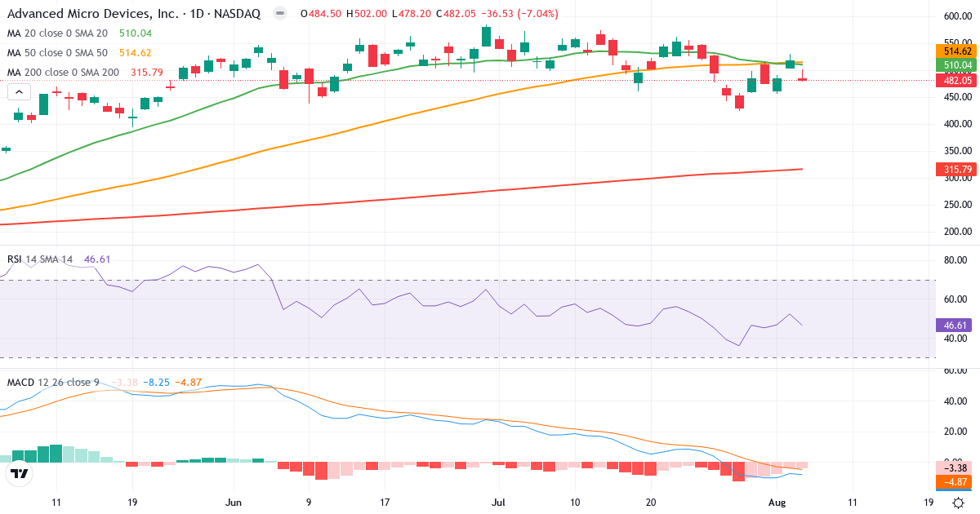This screenshot has height=514, width=980.
Task: Click the Jun label on time axis
Action: pyautogui.click(x=234, y=502)
